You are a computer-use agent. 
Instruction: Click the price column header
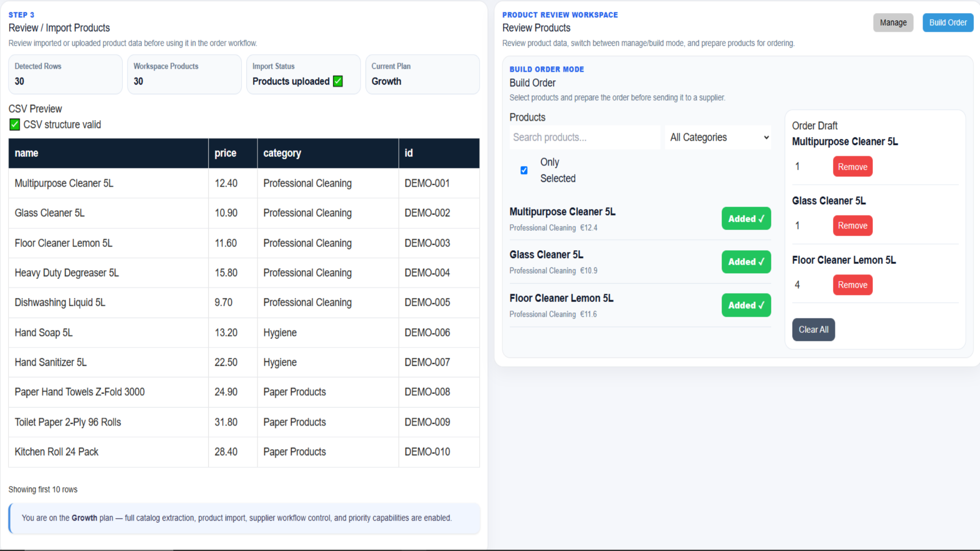(233, 153)
